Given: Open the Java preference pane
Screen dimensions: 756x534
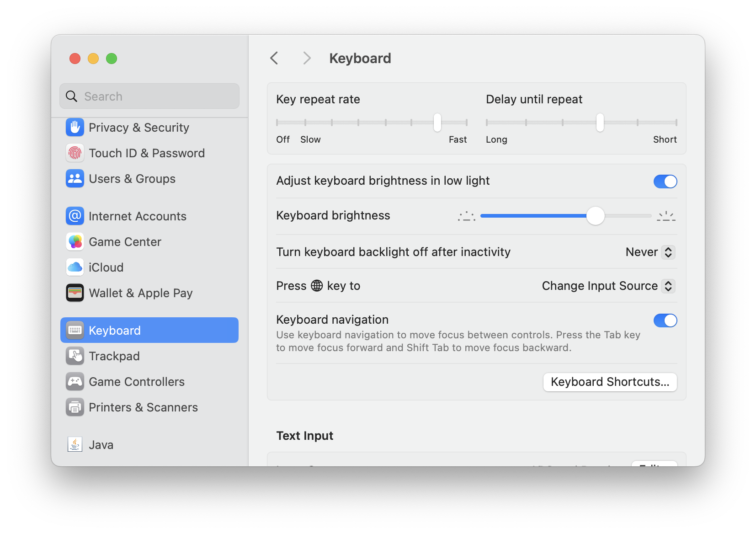Looking at the screenshot, I should pyautogui.click(x=149, y=444).
